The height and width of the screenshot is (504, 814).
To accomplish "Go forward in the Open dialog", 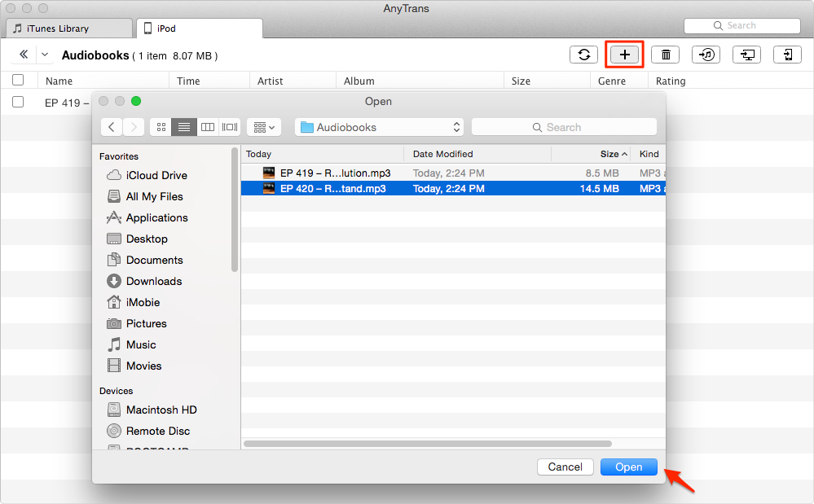I will point(134,127).
